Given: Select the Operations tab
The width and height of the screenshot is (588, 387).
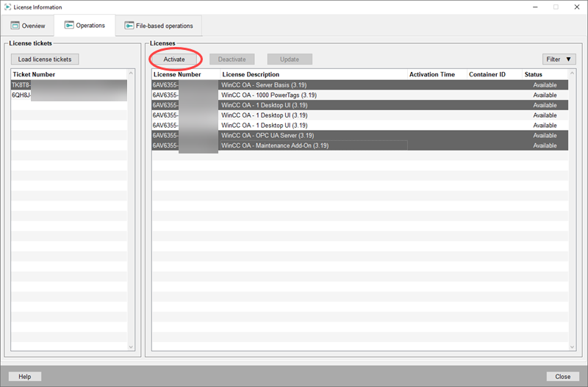Looking at the screenshot, I should click(x=84, y=26).
